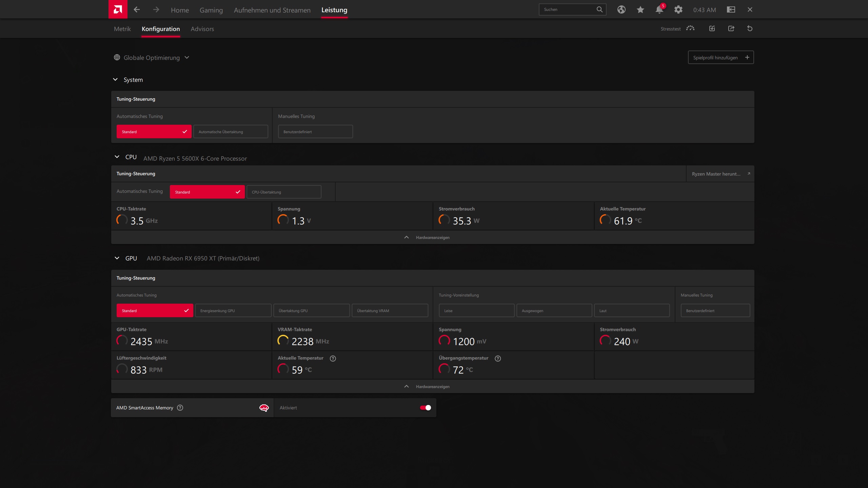Open Globale Optimierung dropdown

[x=152, y=58]
